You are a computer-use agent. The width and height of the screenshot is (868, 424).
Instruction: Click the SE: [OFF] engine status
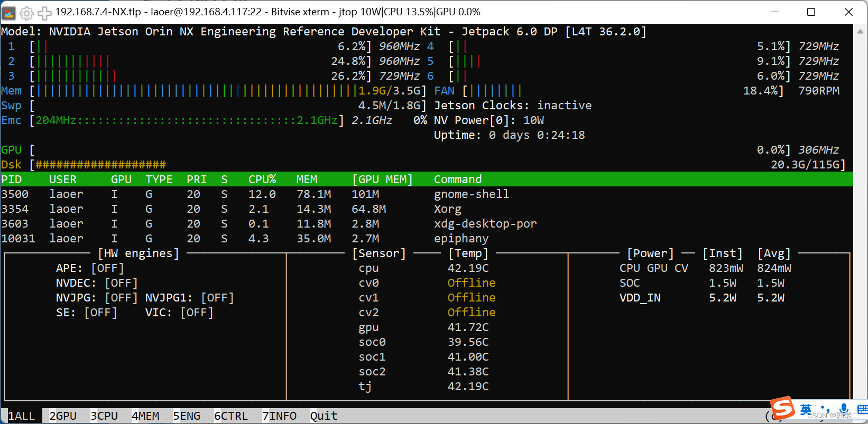(x=87, y=313)
